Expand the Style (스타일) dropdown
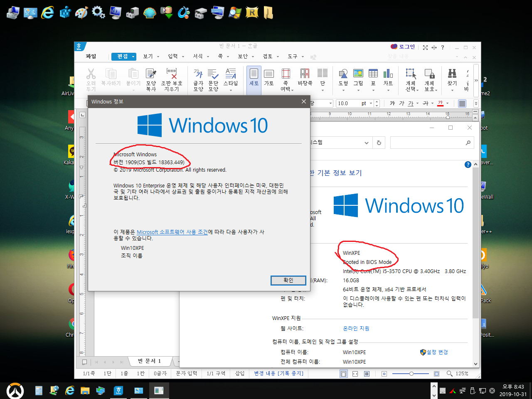The height and width of the screenshot is (399, 532). point(231,90)
